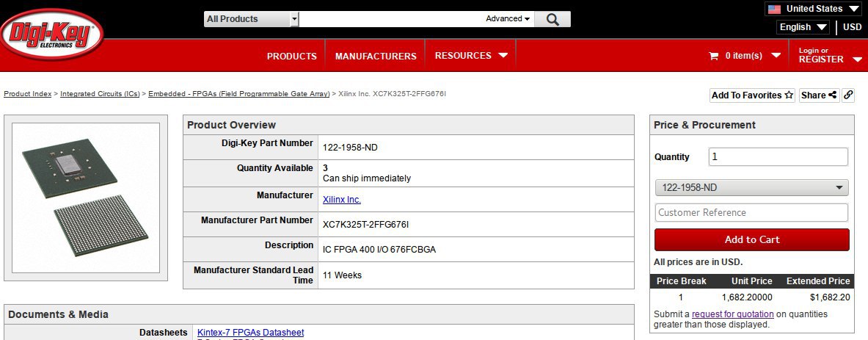Click Add to Cart button
Viewport: 868px width, 340px height.
point(752,240)
